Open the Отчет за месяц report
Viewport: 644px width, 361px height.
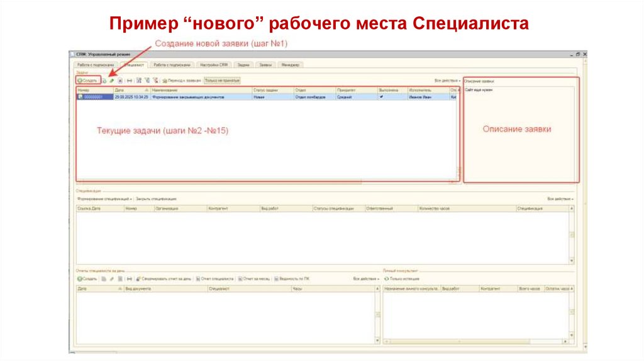(x=254, y=279)
